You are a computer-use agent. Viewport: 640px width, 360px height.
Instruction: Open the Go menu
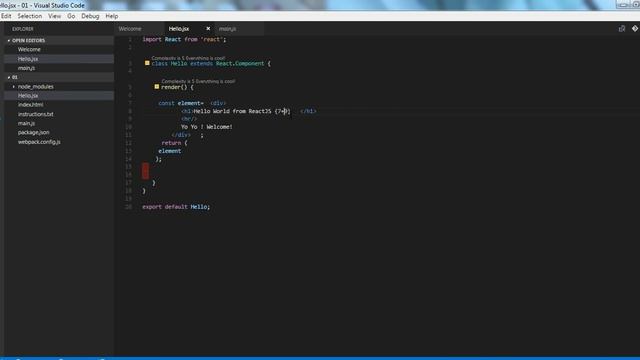pos(71,16)
